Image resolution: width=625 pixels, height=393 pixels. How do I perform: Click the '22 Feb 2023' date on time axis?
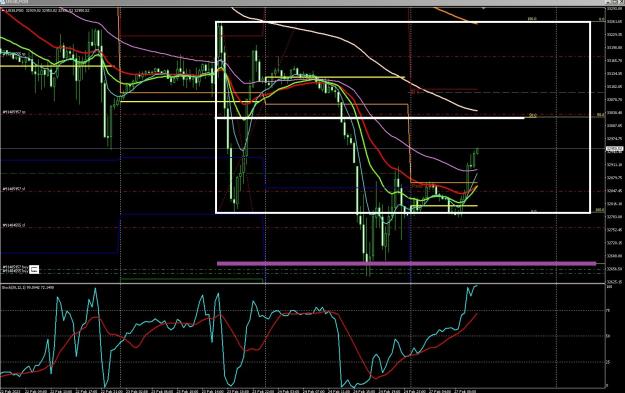click(x=9, y=391)
